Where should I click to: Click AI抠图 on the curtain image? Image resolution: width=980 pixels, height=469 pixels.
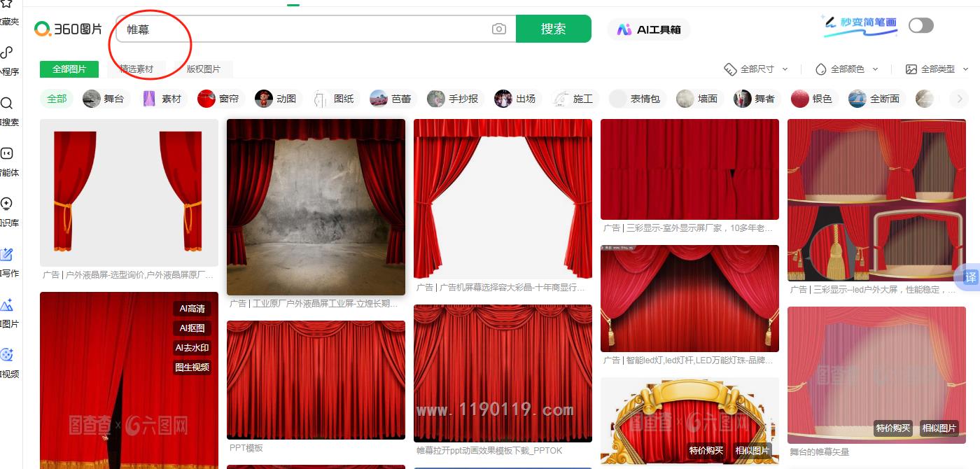[x=192, y=328]
